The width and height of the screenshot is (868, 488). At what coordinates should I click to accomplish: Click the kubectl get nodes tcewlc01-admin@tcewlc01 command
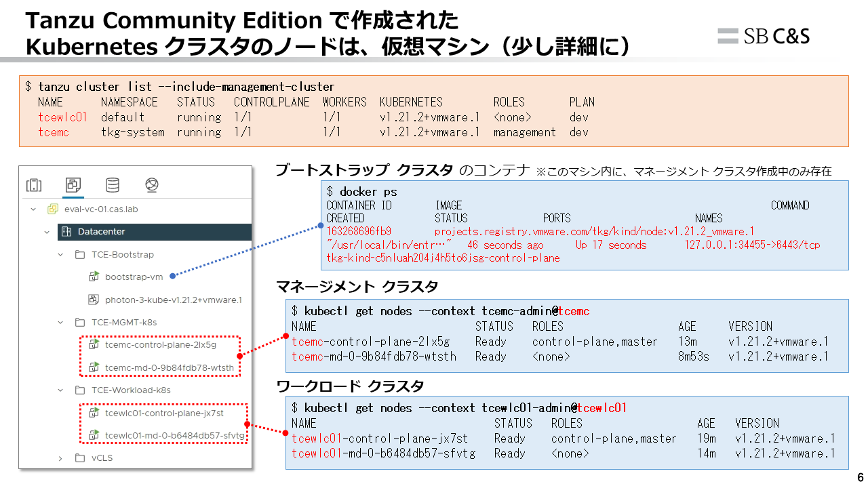click(x=459, y=407)
